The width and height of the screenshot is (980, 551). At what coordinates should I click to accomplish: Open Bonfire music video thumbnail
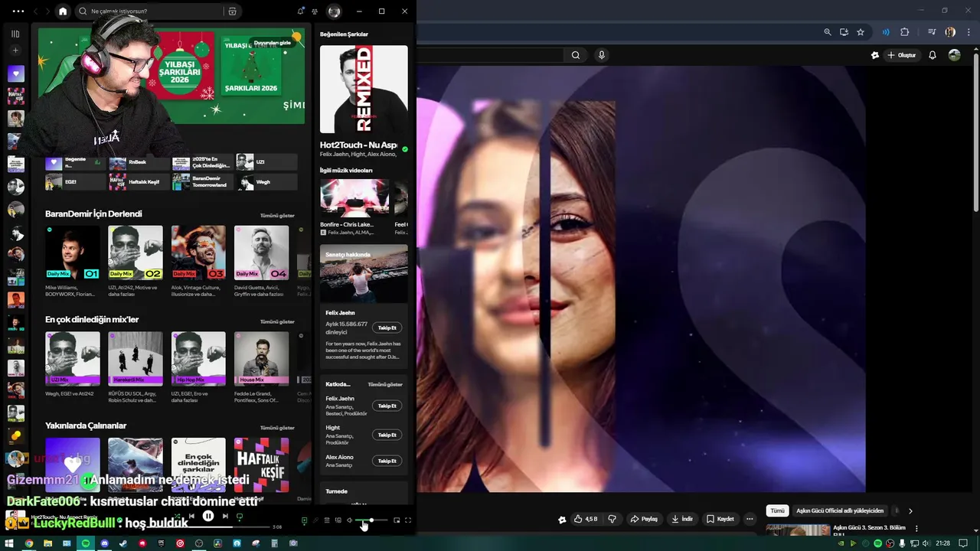[x=354, y=197]
